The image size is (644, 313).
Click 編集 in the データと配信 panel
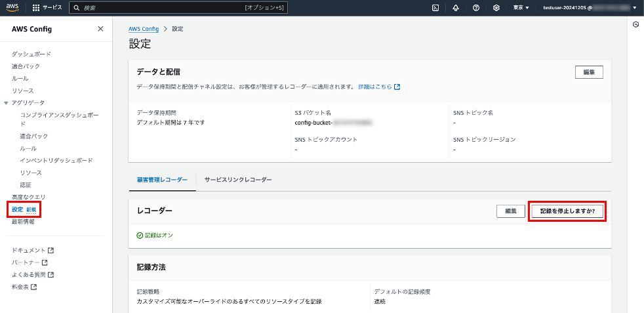click(589, 72)
